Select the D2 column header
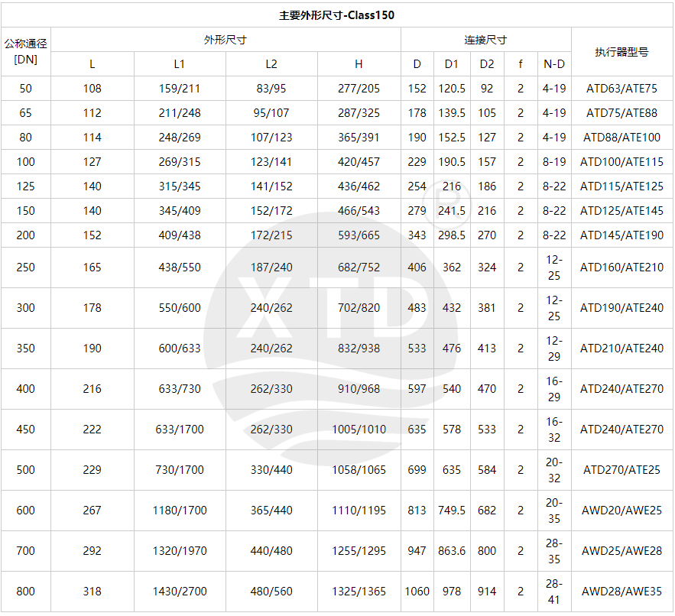675x616 pixels. pos(487,64)
